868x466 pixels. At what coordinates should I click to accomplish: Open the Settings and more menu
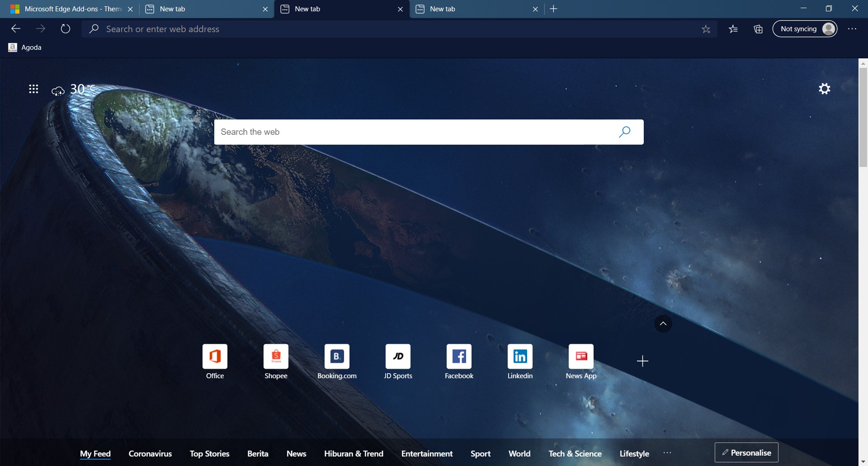(852, 29)
